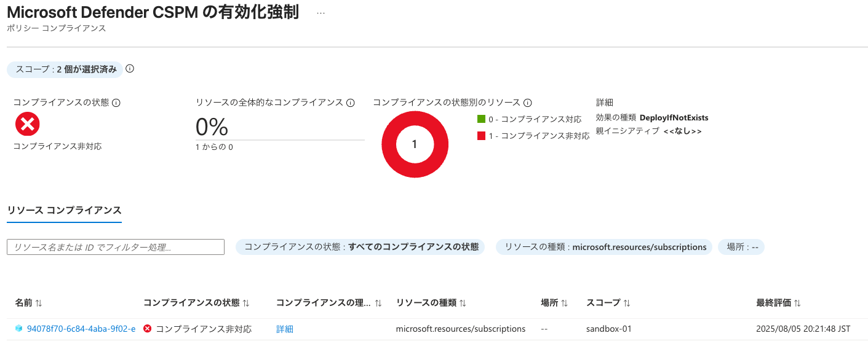Open the スコープ: 2 個が選択済み filter
The height and width of the screenshot is (352, 868).
coord(65,69)
